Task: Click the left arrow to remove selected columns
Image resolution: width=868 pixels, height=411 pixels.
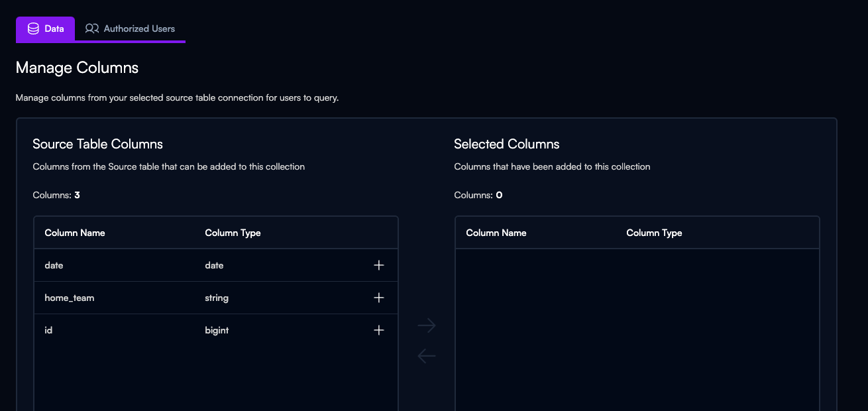Action: (427, 356)
